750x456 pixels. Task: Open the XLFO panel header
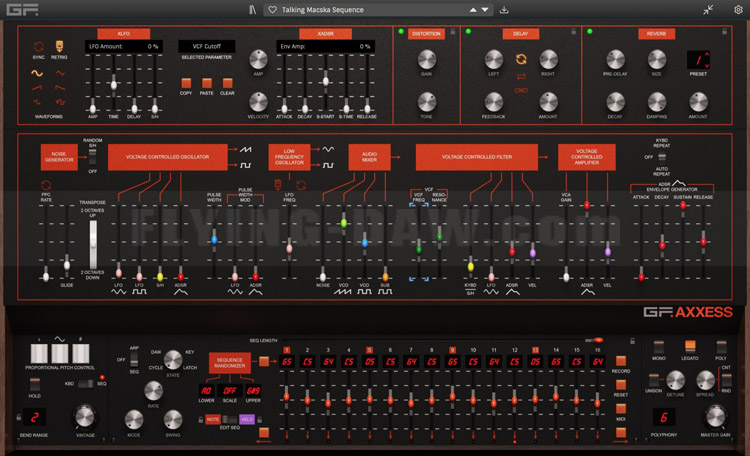123,33
